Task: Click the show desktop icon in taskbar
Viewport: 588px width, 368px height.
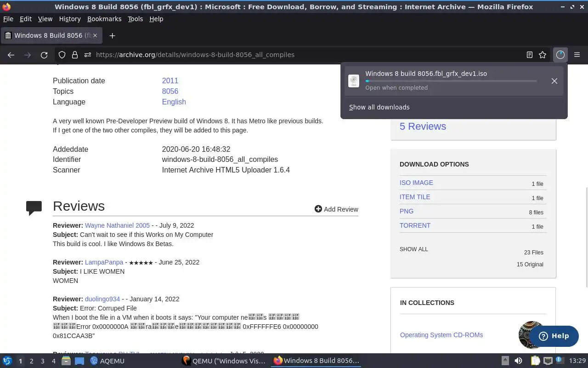Action: 79,361
